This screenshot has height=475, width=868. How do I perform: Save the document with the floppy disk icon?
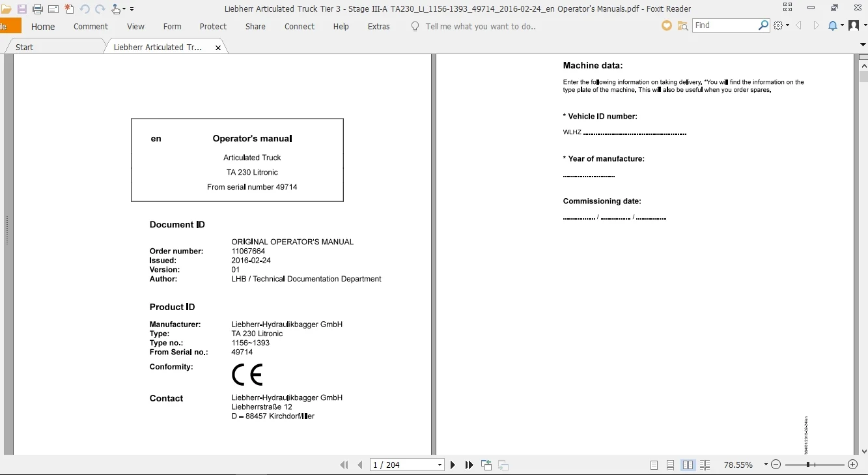point(22,9)
